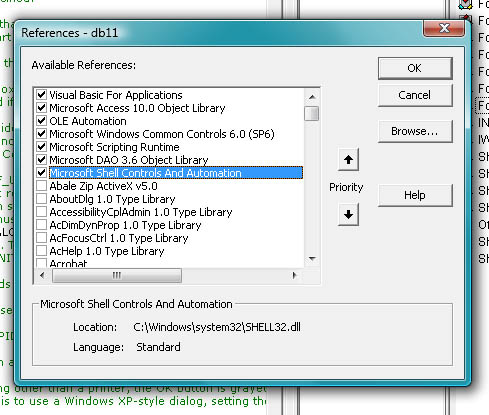Select 'AcHelp 1.0 Type Library' entry

click(107, 251)
